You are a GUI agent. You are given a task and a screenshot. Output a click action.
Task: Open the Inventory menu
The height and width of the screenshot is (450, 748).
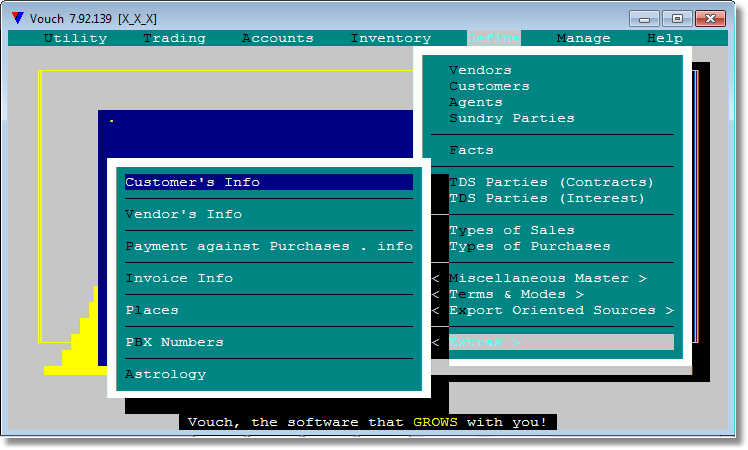pos(391,38)
